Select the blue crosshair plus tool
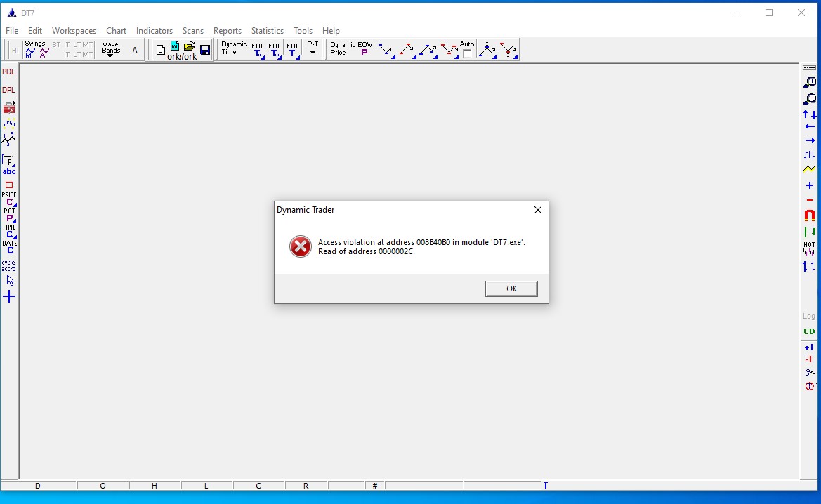The image size is (821, 504). tap(9, 297)
